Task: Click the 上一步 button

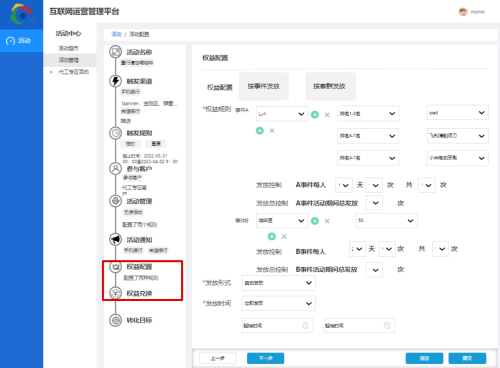Action: 217,358
